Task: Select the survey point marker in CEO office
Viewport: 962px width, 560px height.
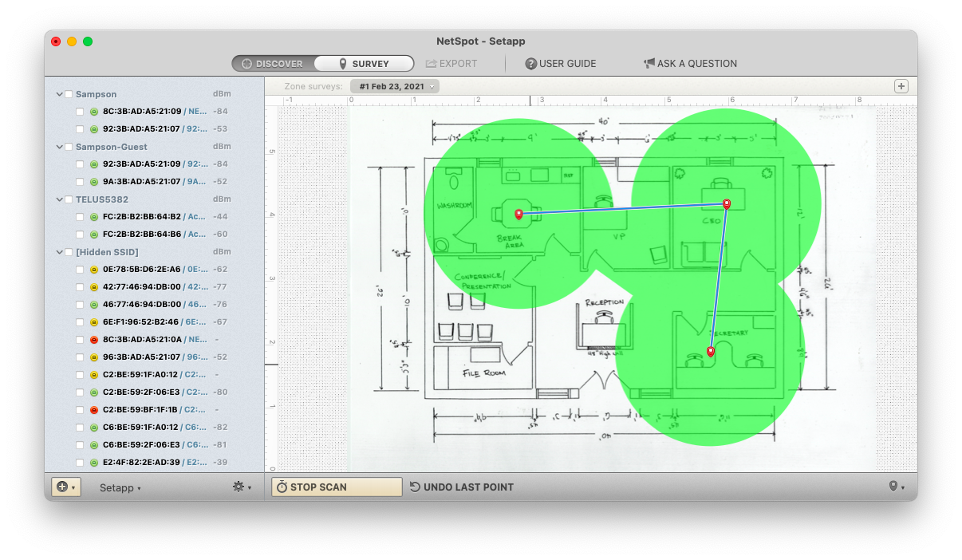Action: (x=727, y=204)
